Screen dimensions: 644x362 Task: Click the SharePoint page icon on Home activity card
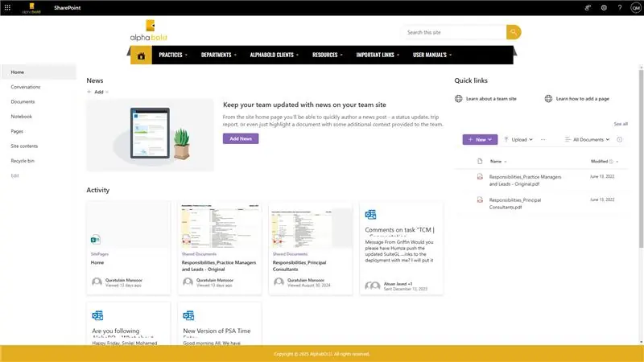pyautogui.click(x=95, y=239)
